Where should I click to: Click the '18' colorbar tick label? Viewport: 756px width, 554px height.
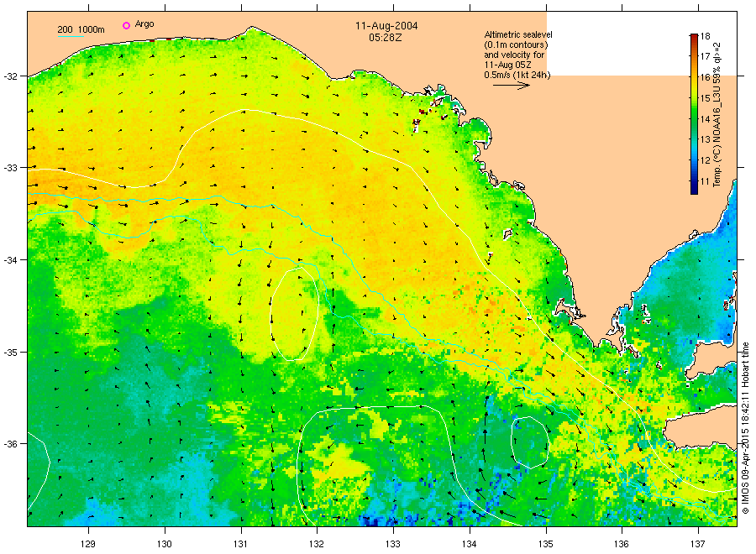705,36
